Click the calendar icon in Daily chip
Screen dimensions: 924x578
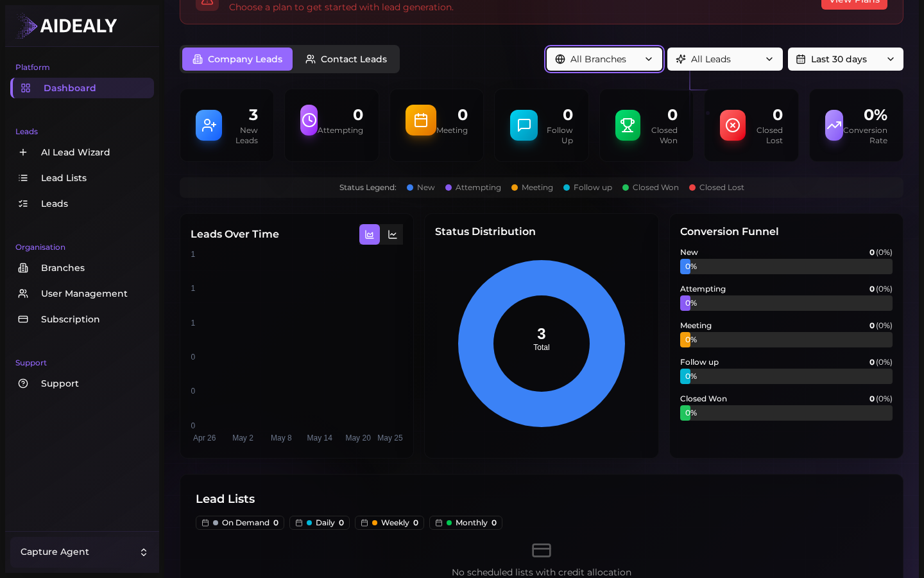299,523
